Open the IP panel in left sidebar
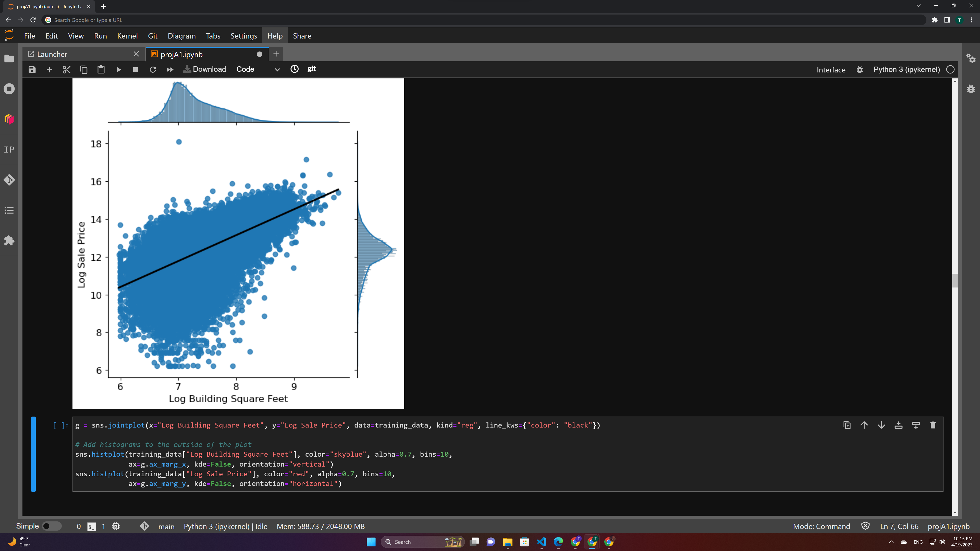This screenshot has height=551, width=980. [x=9, y=149]
